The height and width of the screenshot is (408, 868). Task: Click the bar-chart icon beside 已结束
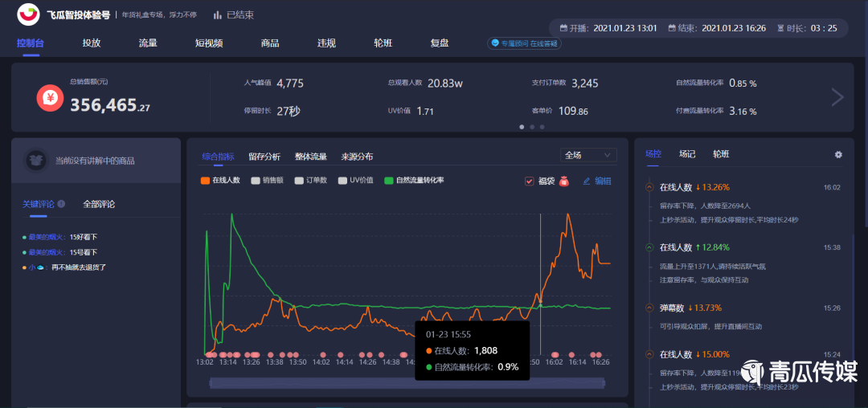click(x=218, y=15)
